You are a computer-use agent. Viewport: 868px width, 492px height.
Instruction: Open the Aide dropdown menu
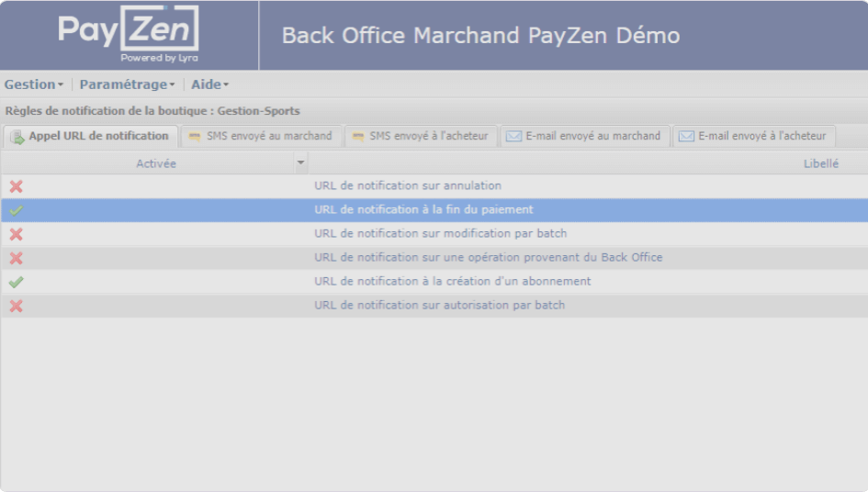pyautogui.click(x=209, y=84)
